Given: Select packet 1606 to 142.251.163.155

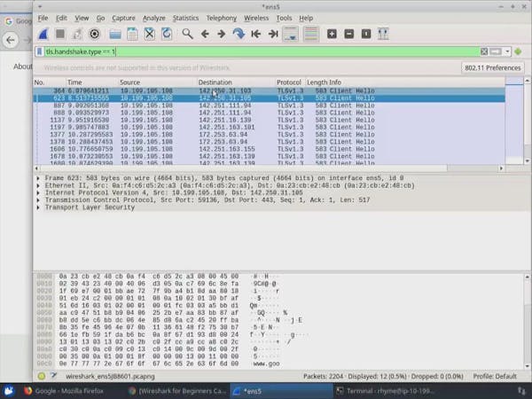Looking at the screenshot, I should coord(269,149).
